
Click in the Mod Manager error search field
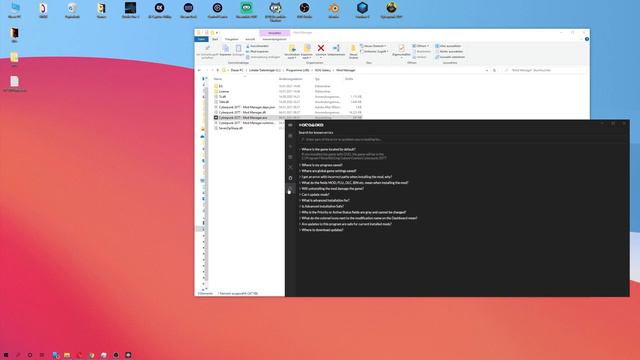pos(461,140)
